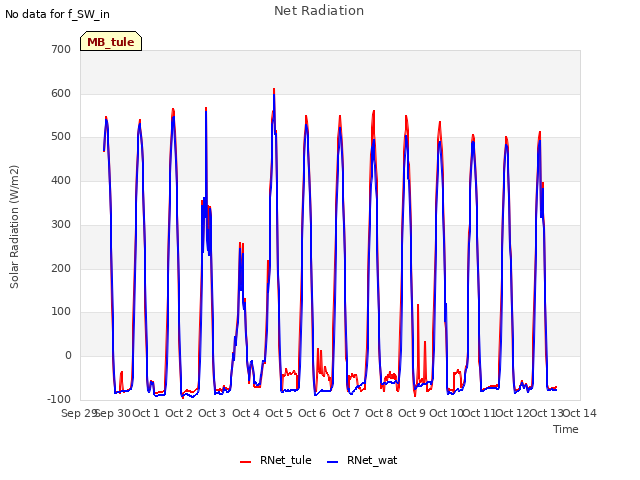Viewport: 640px width, 480px height.
Task: Click the Oct 5 x-axis date label
Action: coord(279,413)
